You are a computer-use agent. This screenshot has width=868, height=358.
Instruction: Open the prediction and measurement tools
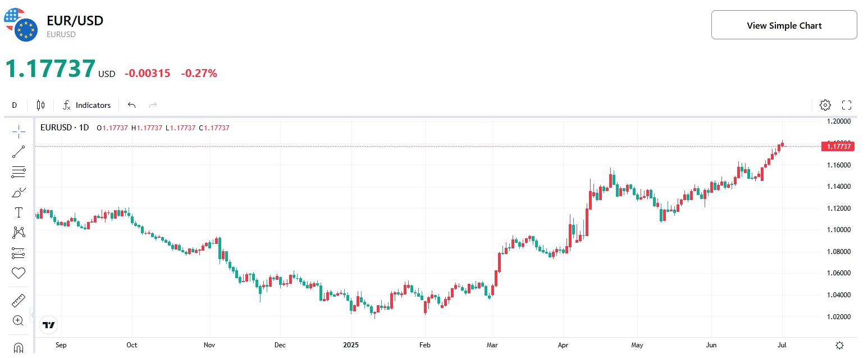[x=19, y=252]
